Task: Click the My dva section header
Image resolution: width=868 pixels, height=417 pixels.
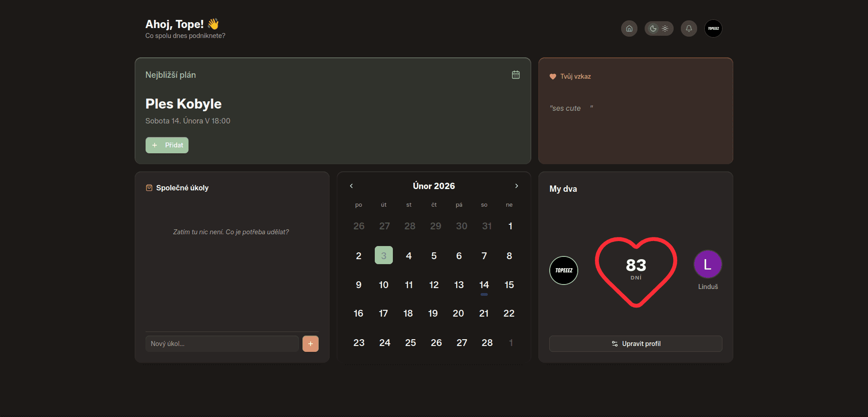Action: point(562,189)
